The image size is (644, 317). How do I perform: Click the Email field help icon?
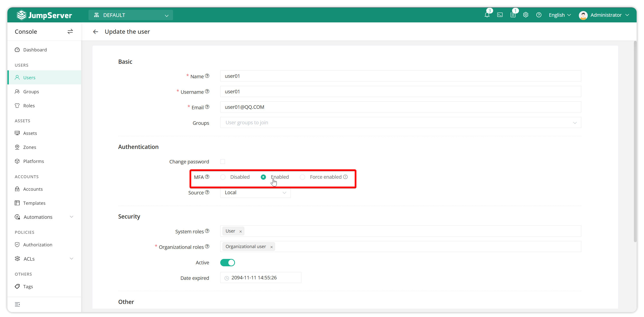tap(207, 107)
